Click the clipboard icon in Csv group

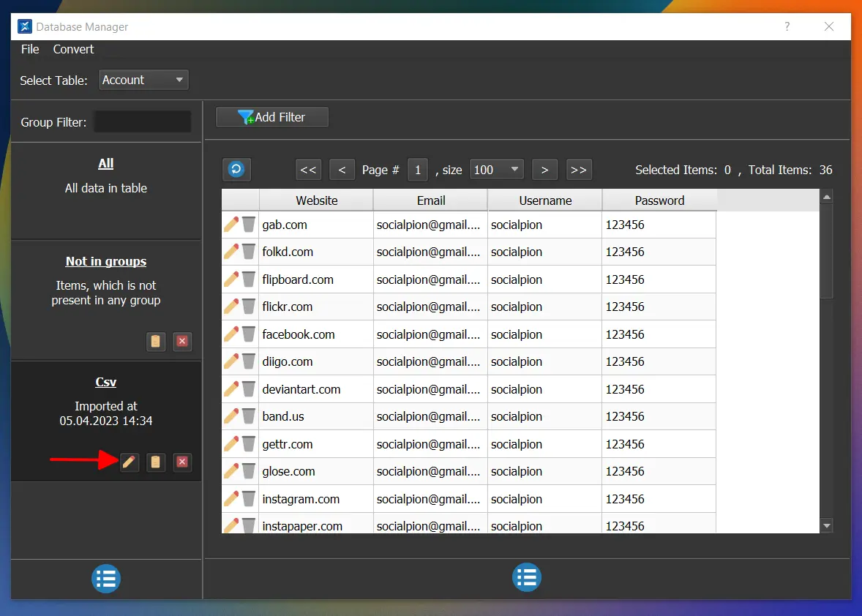tap(156, 462)
